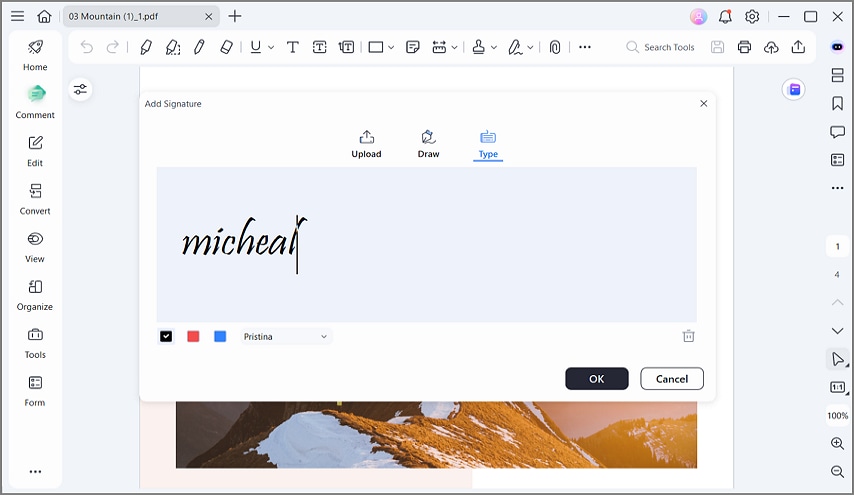Close the 03 Mountain (1)_1.pdf tab
Image resolution: width=854 pixels, height=495 pixels.
point(209,17)
